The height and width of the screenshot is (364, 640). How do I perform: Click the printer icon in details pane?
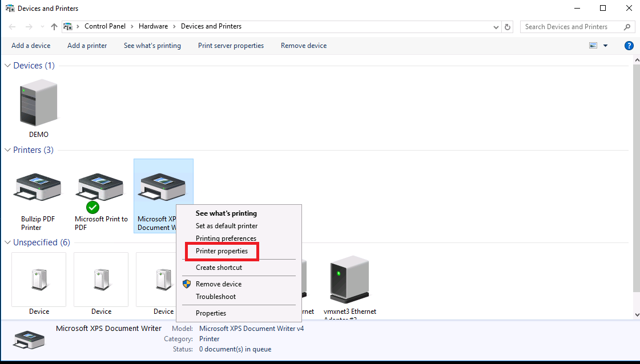[29, 339]
